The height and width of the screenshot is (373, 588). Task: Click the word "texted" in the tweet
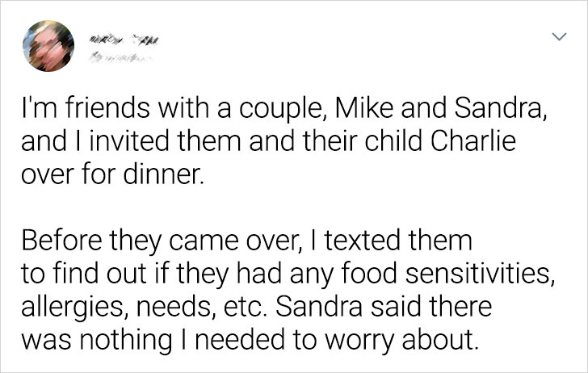pyautogui.click(x=363, y=241)
